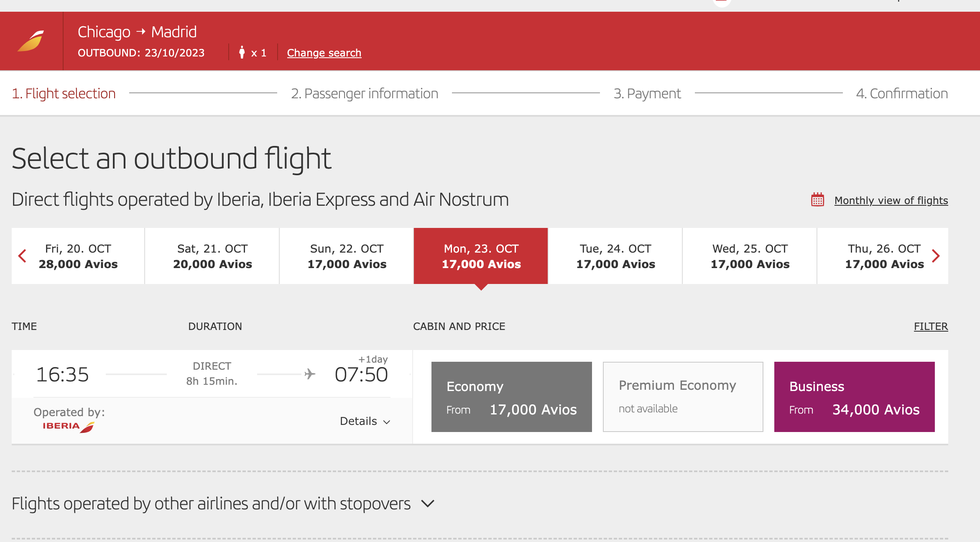
Task: Click the DURATION column header
Action: coord(215,327)
